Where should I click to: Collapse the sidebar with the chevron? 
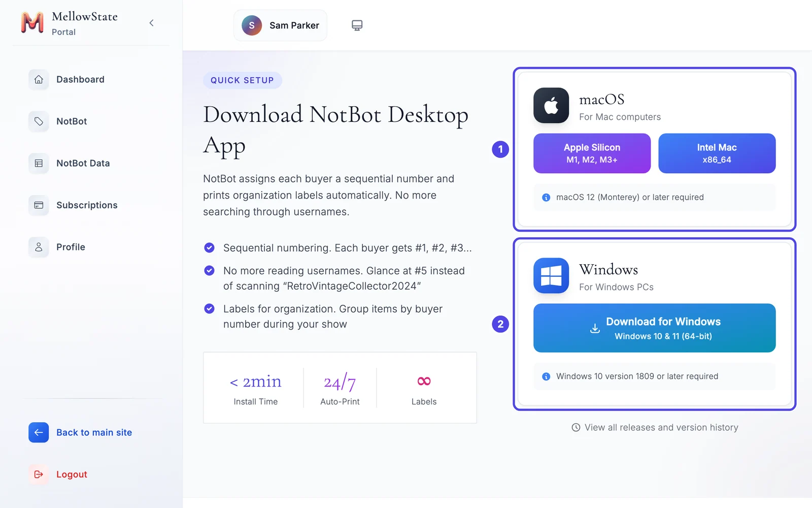coord(151,23)
